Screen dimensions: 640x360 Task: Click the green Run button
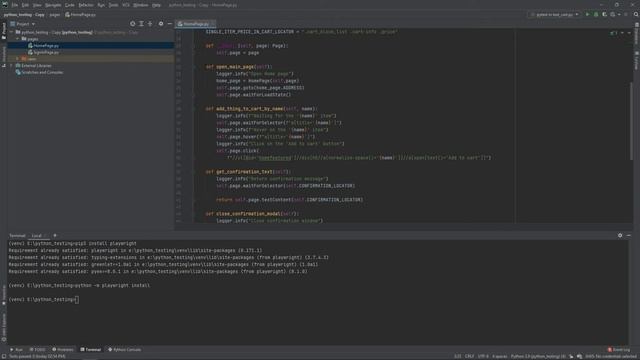coord(587,14)
